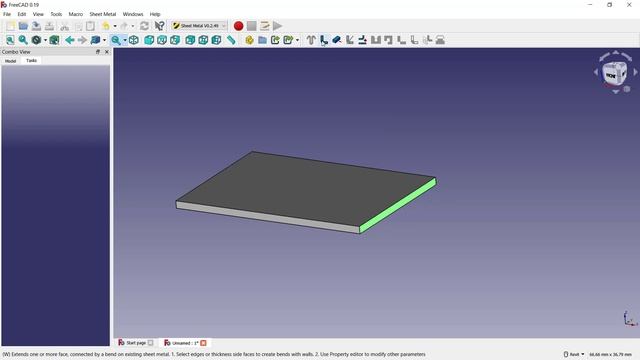Expand the link navigation dropdown arrow
Screen dimensions: 640x360
(104, 40)
